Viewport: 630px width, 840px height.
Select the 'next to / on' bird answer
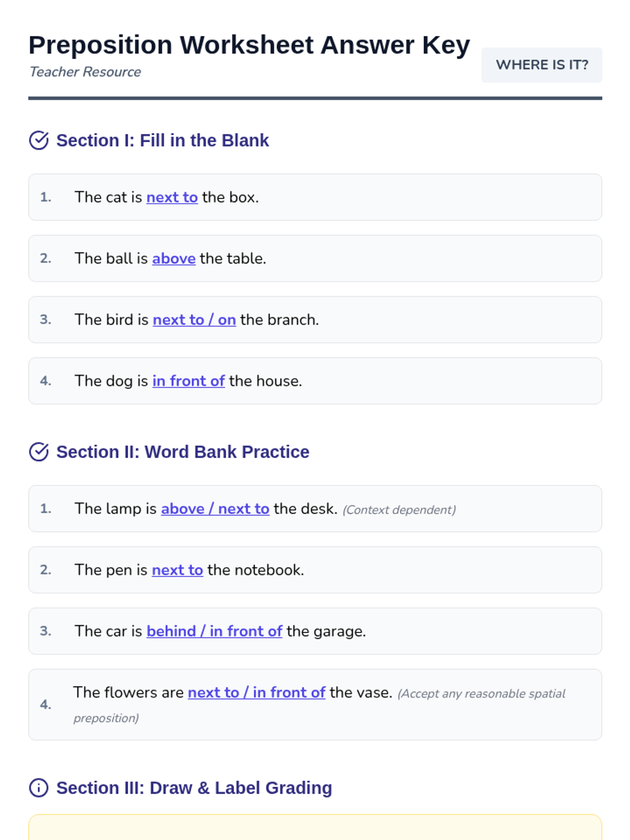[194, 320]
